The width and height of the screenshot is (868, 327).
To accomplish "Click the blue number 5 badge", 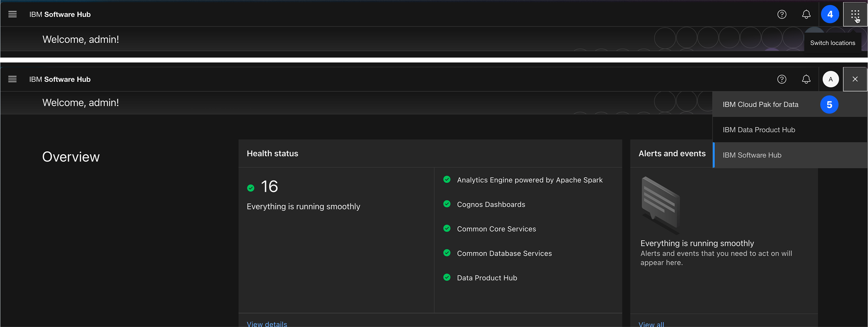I will [x=829, y=105].
